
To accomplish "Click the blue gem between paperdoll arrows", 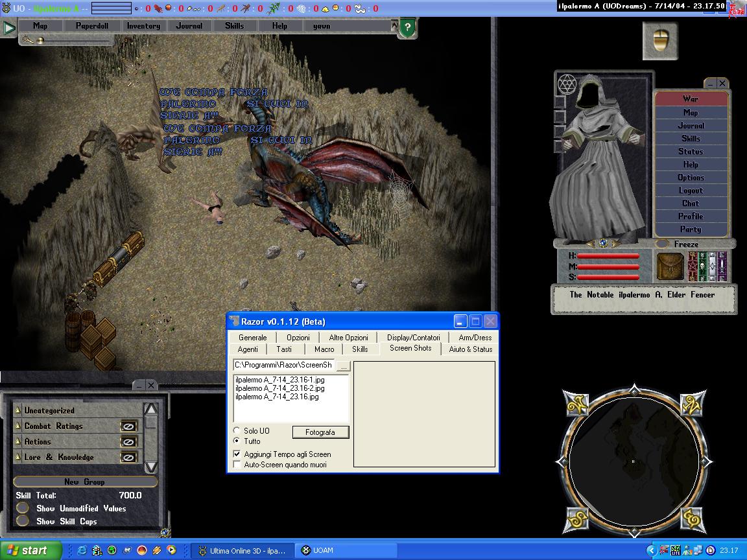I will 602,243.
